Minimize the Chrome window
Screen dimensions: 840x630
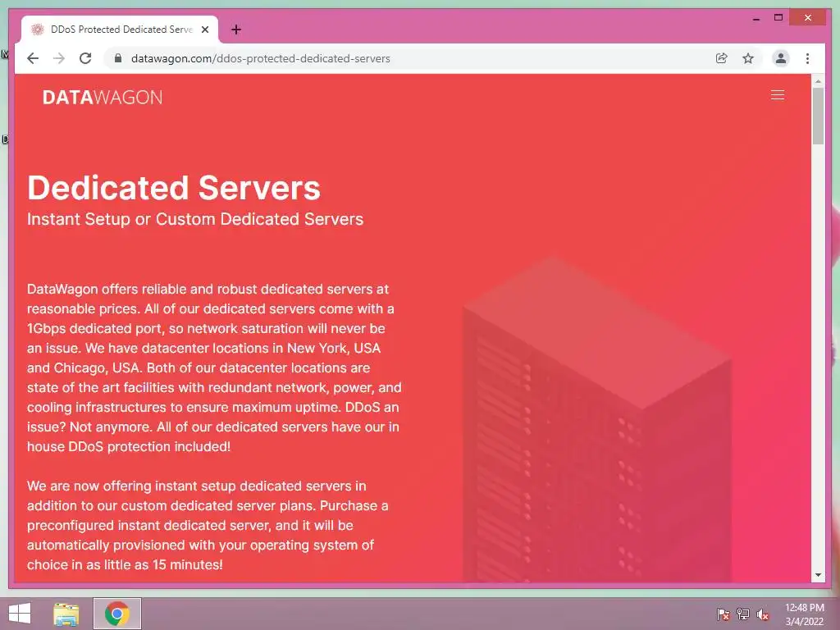pyautogui.click(x=756, y=18)
